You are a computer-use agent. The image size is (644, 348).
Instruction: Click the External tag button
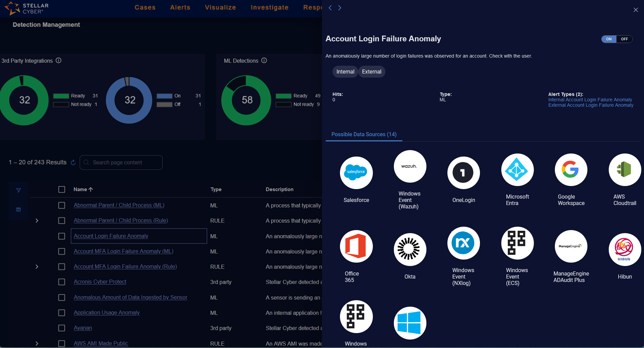click(371, 72)
